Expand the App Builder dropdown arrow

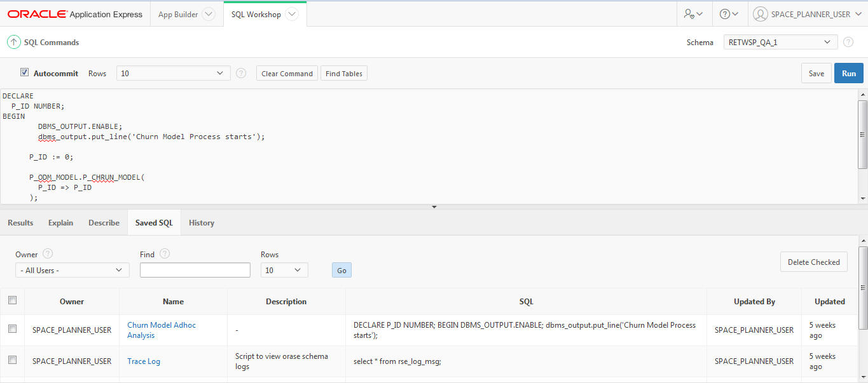(x=208, y=14)
